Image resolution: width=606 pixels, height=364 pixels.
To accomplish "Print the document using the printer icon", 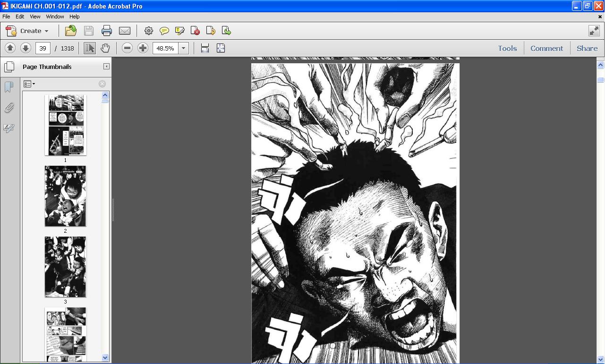I will click(107, 31).
